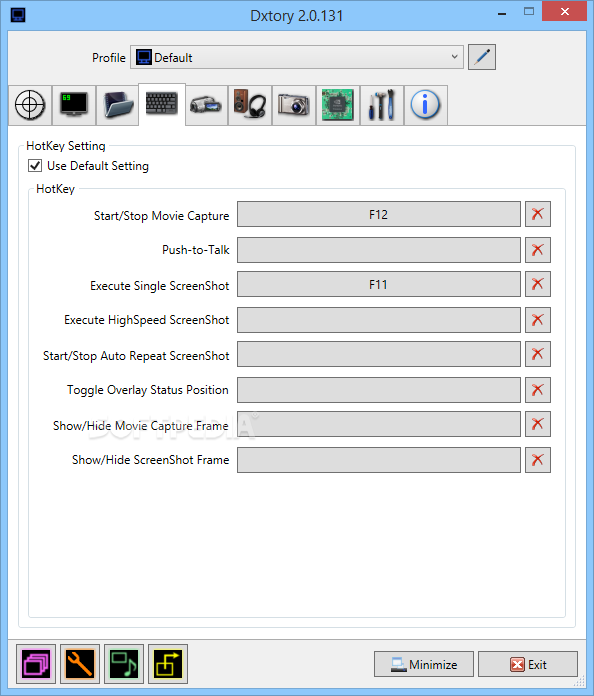Click the Show/Hide Movie Capture Frame field
Screen dimensions: 594x696
tap(379, 424)
